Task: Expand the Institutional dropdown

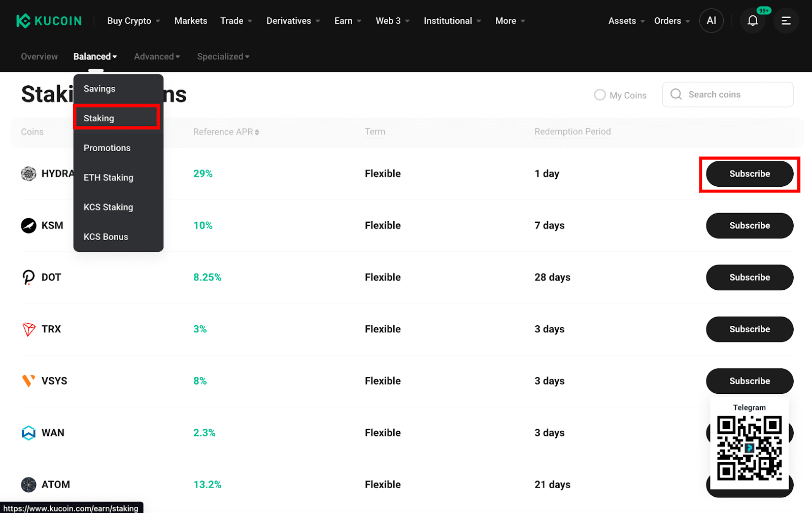Action: coord(452,21)
